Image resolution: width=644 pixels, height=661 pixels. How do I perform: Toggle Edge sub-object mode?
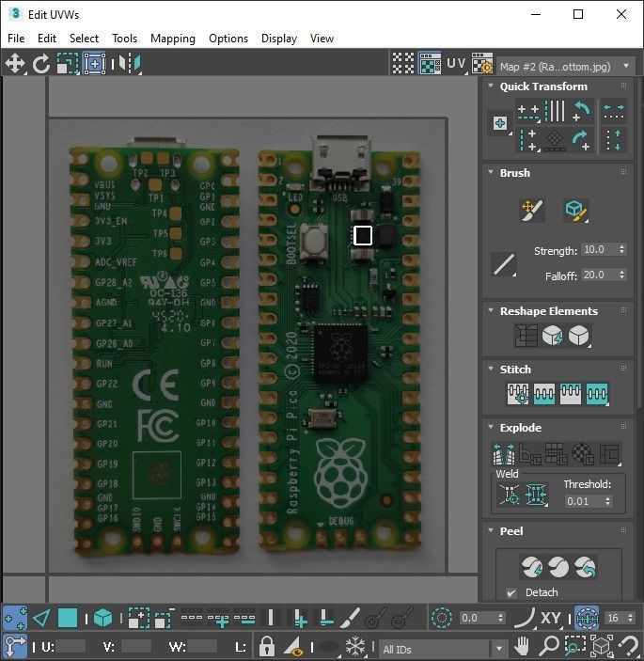tap(41, 619)
